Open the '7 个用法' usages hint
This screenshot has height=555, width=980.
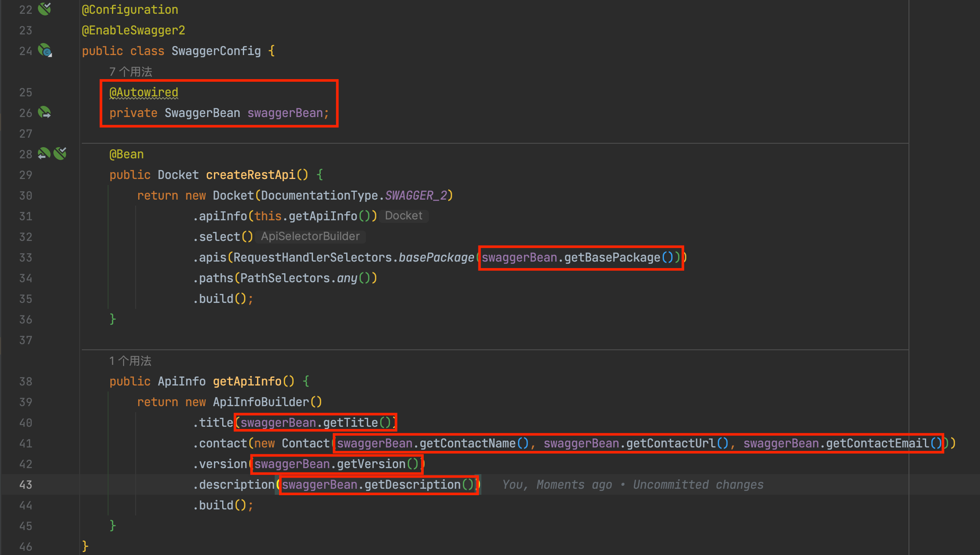pyautogui.click(x=130, y=72)
